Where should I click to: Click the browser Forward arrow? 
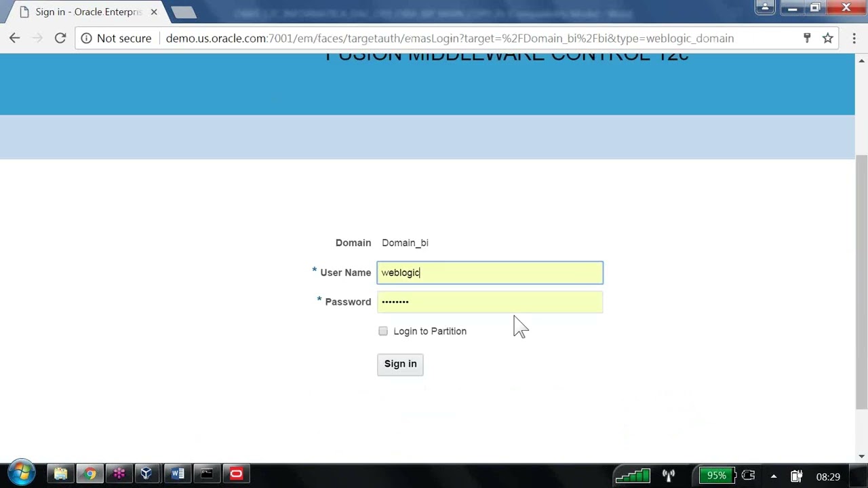pos(37,39)
